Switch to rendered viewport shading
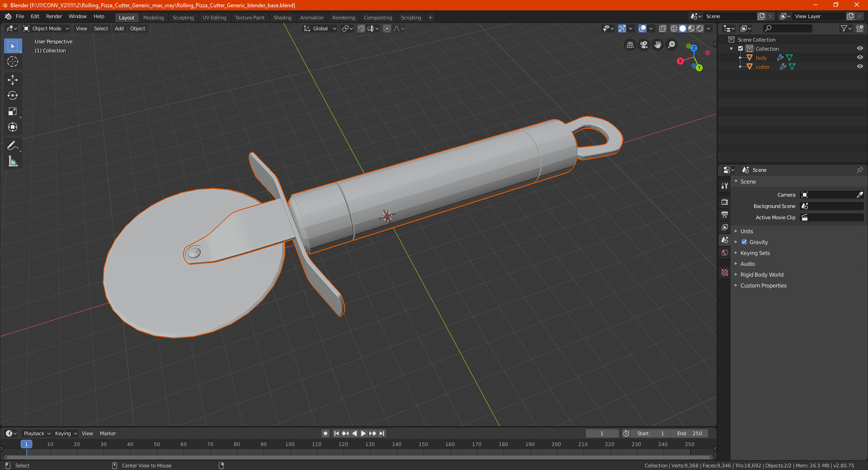868x470 pixels. [x=700, y=28]
